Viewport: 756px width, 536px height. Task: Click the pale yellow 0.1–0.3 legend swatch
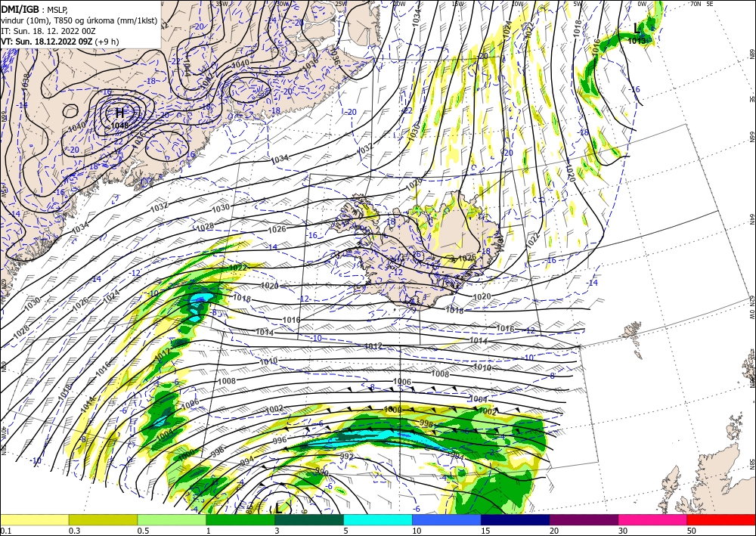coord(35,519)
